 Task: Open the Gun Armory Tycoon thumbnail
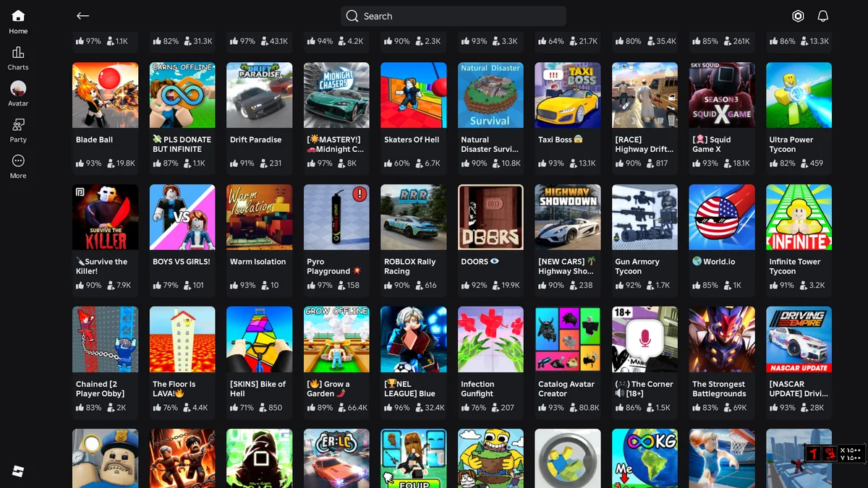pyautogui.click(x=644, y=217)
